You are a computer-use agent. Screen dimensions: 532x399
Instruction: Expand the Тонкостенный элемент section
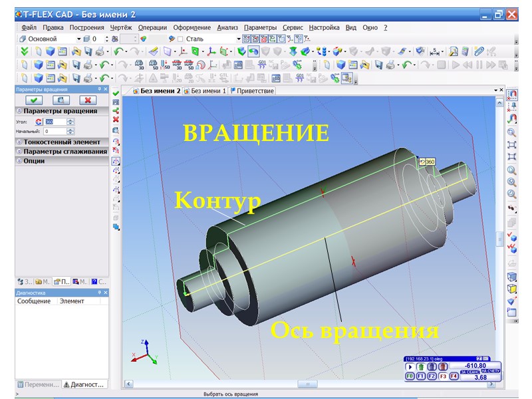20,142
